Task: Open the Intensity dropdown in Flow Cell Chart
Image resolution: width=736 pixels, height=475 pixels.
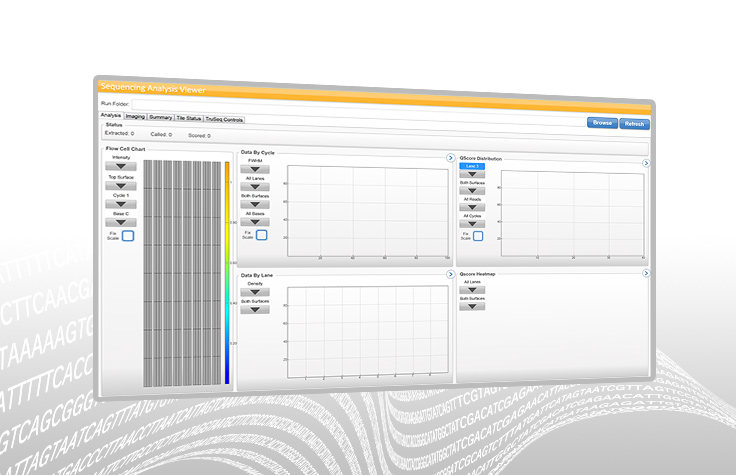Action: pyautogui.click(x=121, y=166)
